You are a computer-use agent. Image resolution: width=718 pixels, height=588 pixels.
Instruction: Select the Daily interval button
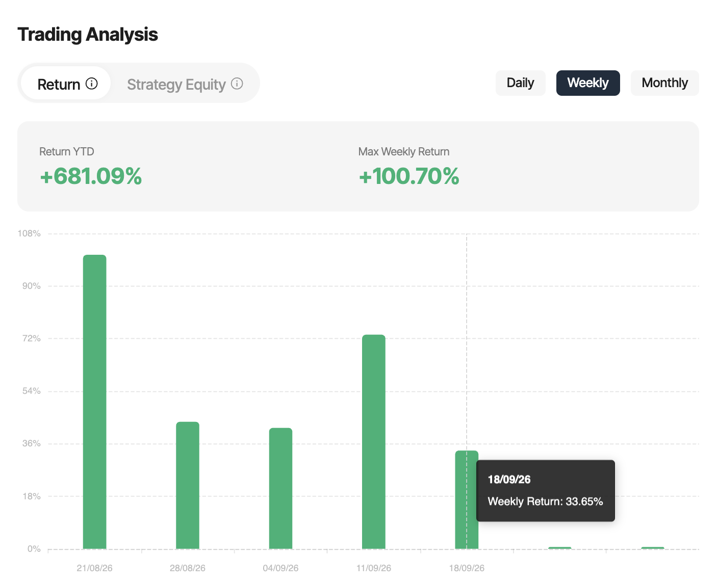521,83
